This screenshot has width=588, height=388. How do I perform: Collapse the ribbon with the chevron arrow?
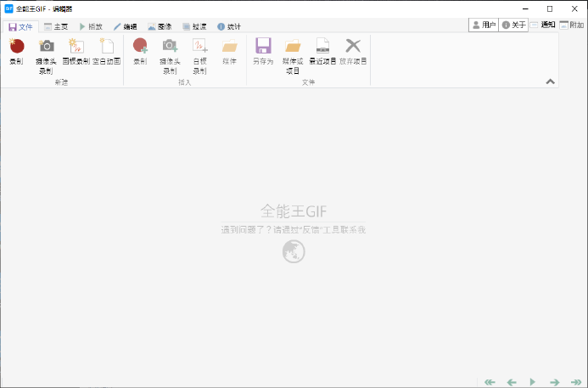[x=550, y=82]
